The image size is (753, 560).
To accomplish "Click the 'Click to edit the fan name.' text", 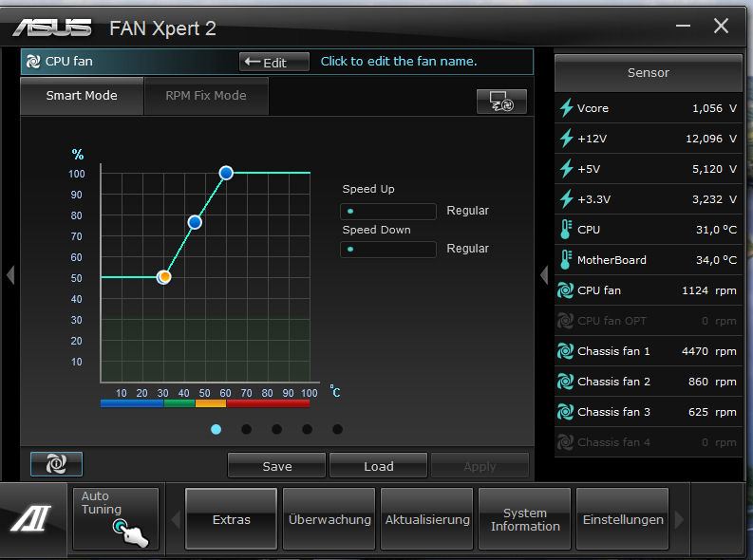I will coord(399,62).
